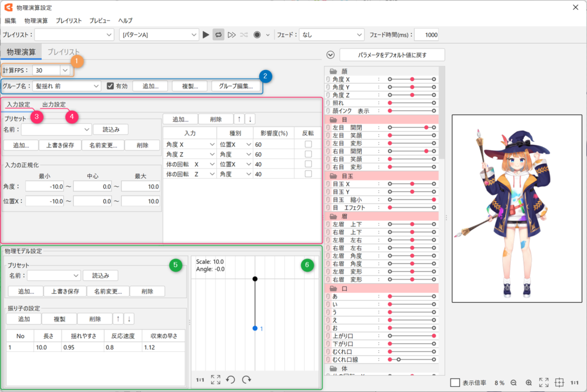Click the 角度 X parameter slider handle
Screen dimensions: 587x392
pyautogui.click(x=412, y=79)
